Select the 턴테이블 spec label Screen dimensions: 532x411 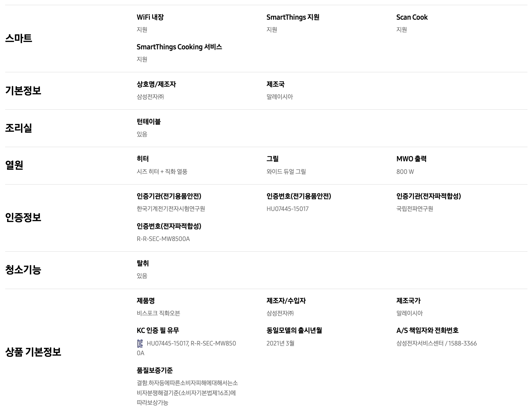click(x=148, y=122)
